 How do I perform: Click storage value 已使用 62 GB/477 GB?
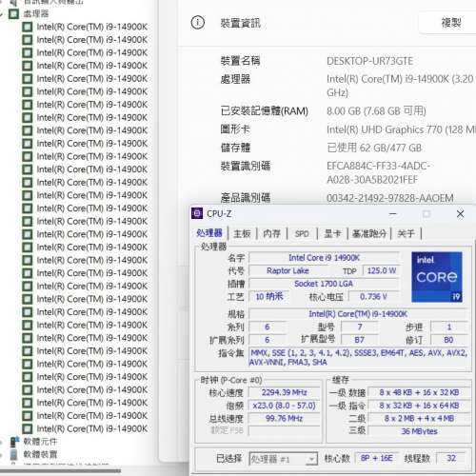click(x=374, y=148)
